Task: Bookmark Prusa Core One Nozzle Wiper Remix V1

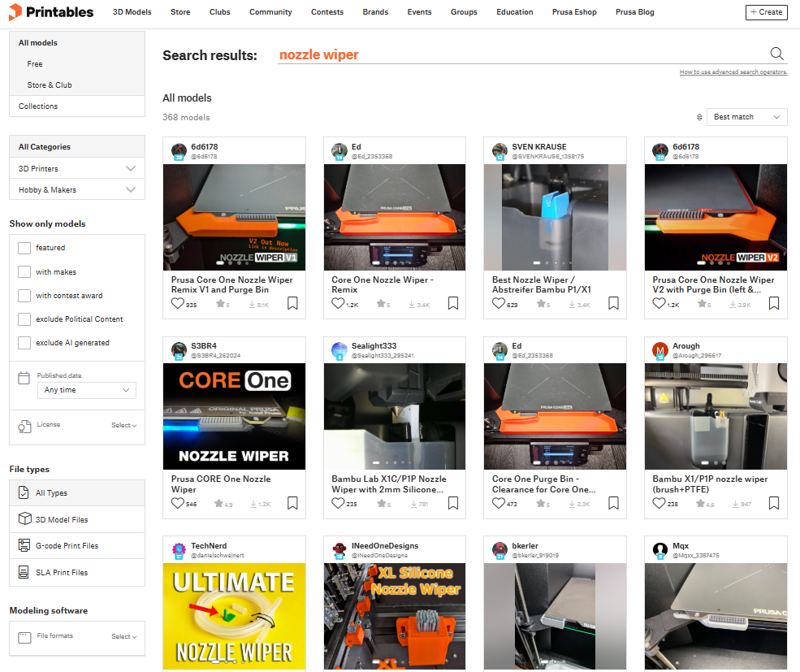Action: tap(292, 303)
